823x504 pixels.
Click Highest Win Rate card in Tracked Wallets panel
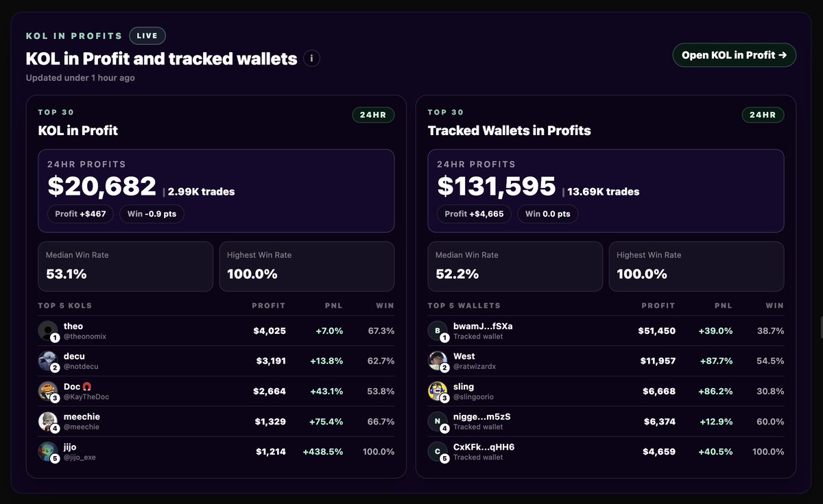coord(696,266)
